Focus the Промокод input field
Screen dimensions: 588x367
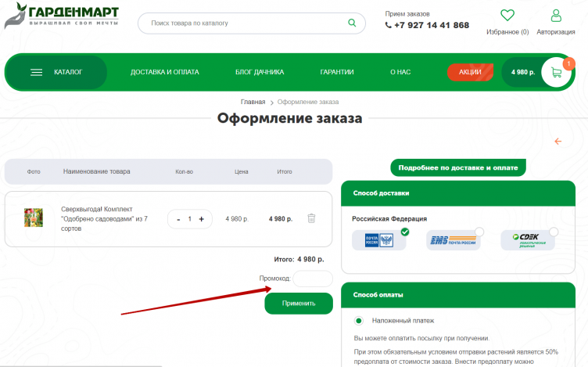point(313,279)
